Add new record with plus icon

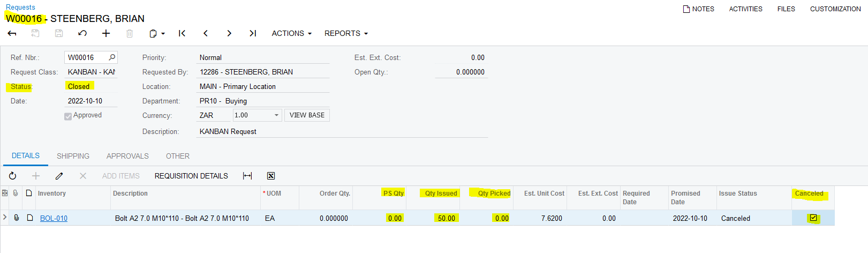[x=106, y=33]
